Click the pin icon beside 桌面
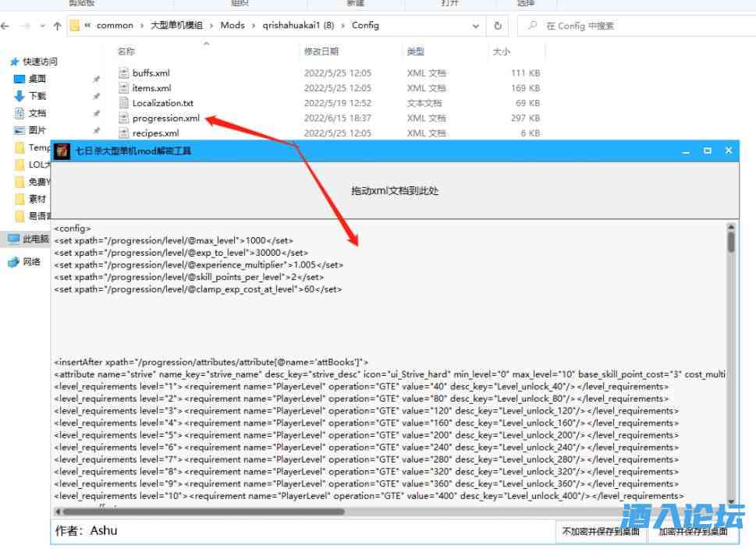 [x=97, y=79]
